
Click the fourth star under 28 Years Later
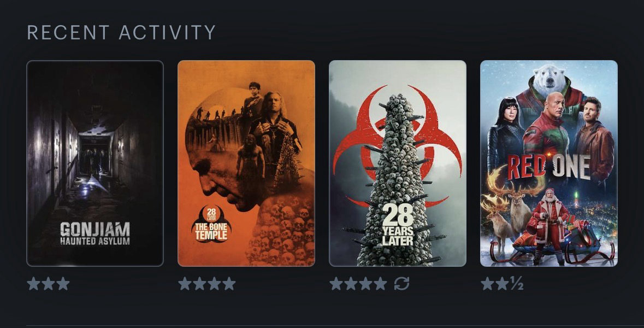pyautogui.click(x=380, y=284)
